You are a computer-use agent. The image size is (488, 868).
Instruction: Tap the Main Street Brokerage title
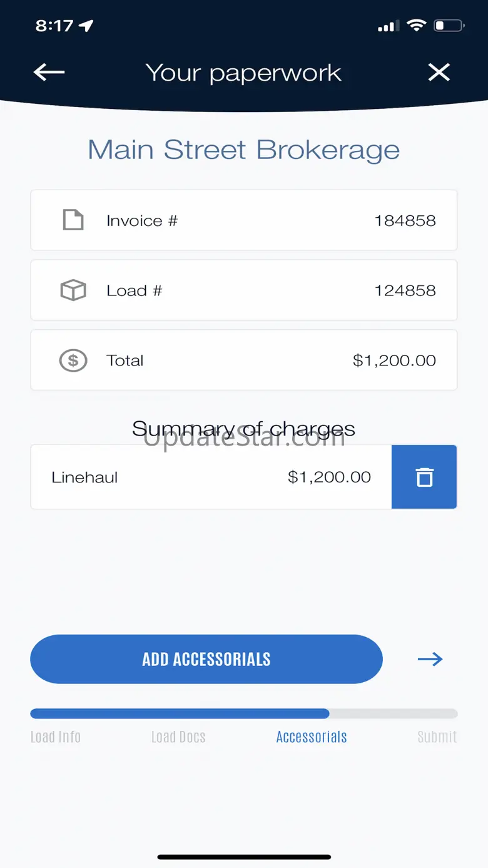tap(243, 150)
